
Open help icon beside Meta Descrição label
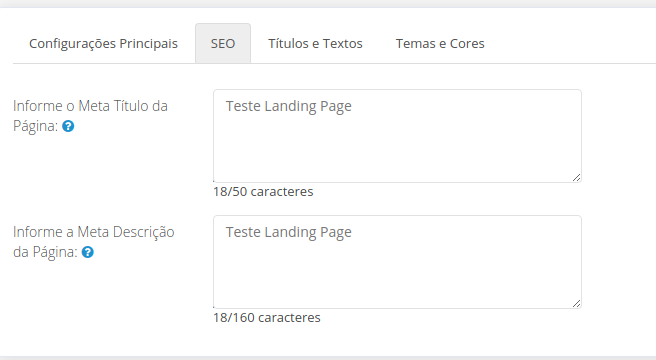(87, 252)
